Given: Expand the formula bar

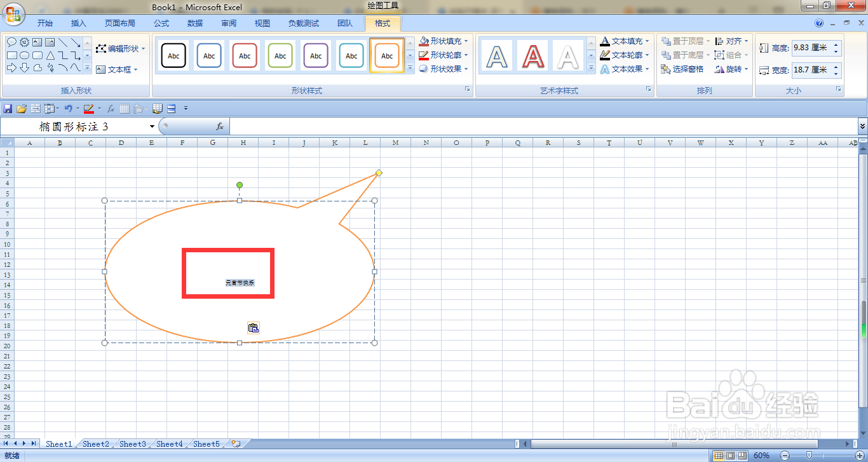Looking at the screenshot, I should [862, 126].
